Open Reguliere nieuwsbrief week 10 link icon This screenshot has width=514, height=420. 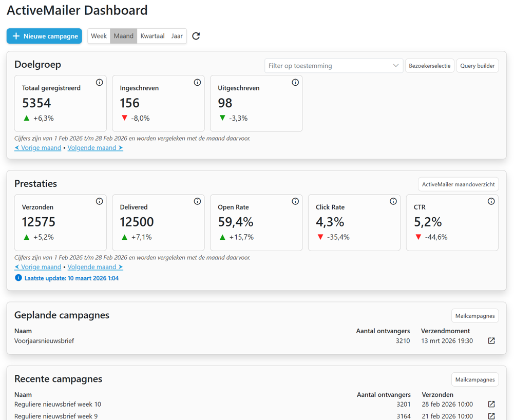tap(491, 404)
